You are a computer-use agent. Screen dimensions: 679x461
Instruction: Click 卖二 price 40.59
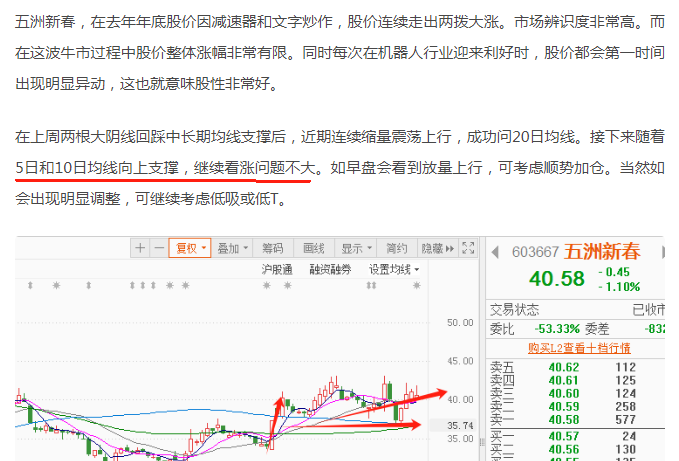[563, 406]
